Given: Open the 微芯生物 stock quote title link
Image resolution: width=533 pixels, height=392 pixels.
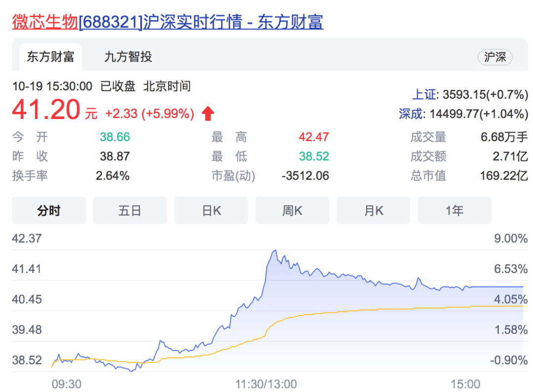Looking at the screenshot, I should click(168, 22).
